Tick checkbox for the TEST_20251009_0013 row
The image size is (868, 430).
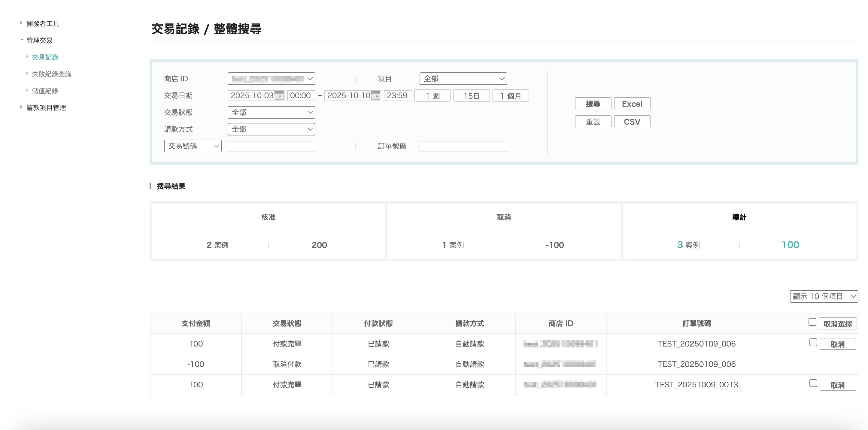click(813, 383)
